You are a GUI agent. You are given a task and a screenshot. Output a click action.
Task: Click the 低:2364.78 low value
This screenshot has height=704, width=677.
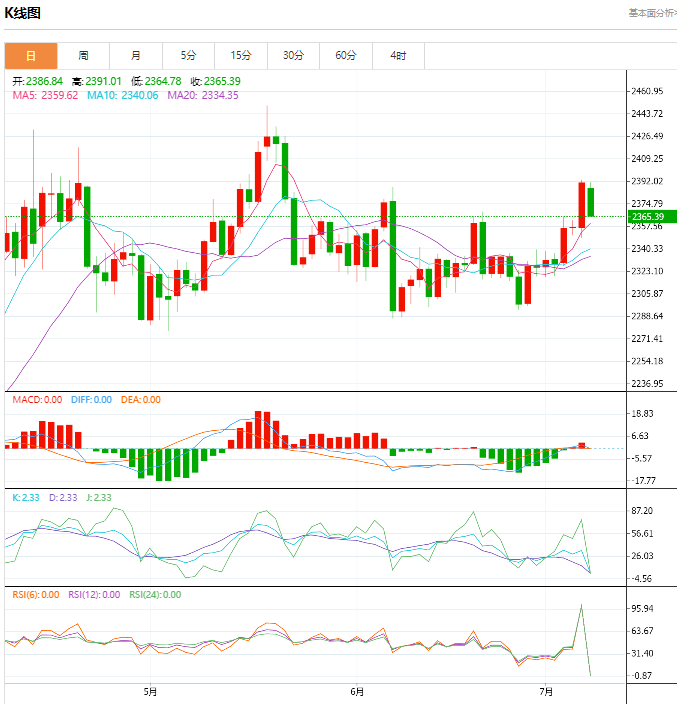coord(156,81)
